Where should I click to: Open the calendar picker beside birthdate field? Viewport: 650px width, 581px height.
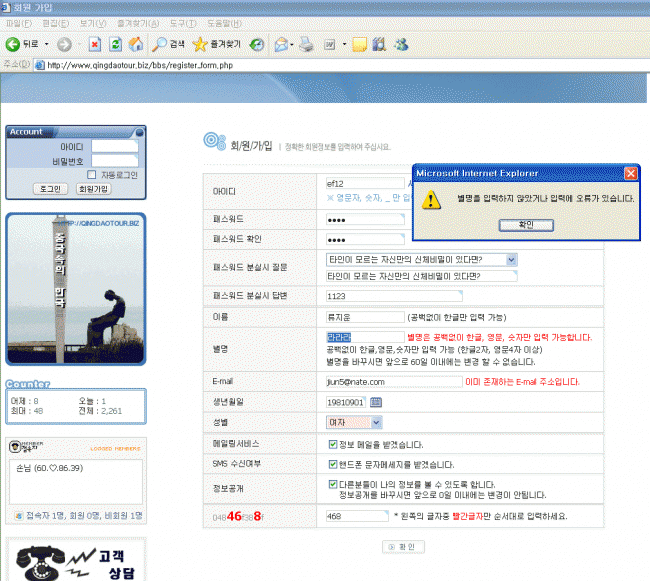377,402
